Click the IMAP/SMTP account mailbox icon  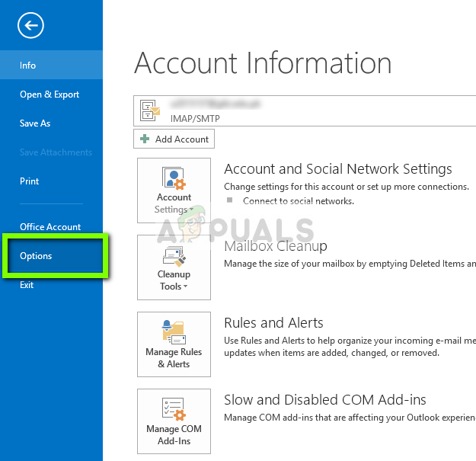click(x=150, y=110)
